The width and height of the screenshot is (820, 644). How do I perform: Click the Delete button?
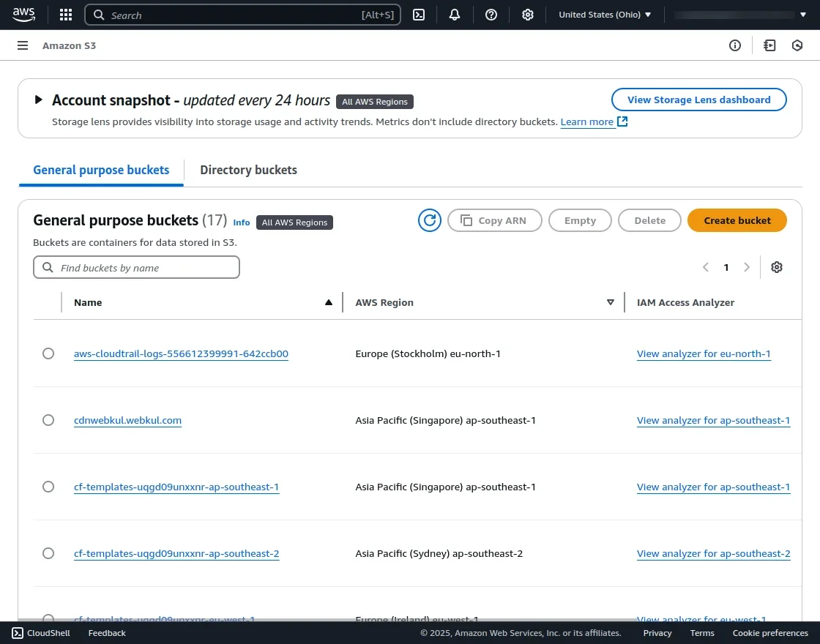pyautogui.click(x=649, y=220)
